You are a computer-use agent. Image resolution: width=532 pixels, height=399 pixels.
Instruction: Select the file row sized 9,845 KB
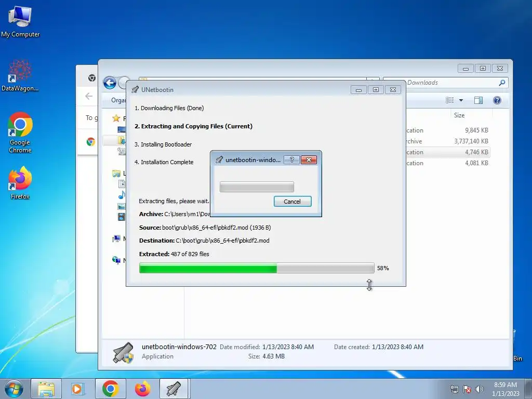pyautogui.click(x=448, y=130)
